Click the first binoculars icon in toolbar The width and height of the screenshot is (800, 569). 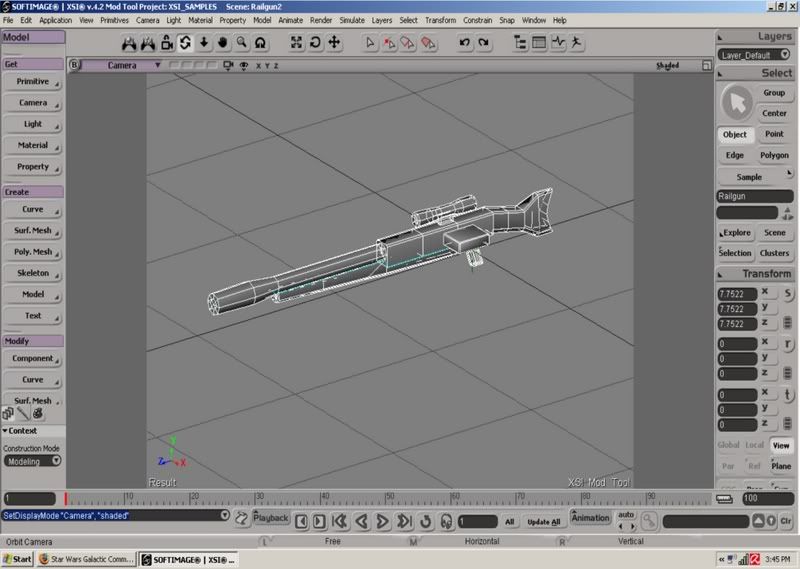(x=129, y=43)
